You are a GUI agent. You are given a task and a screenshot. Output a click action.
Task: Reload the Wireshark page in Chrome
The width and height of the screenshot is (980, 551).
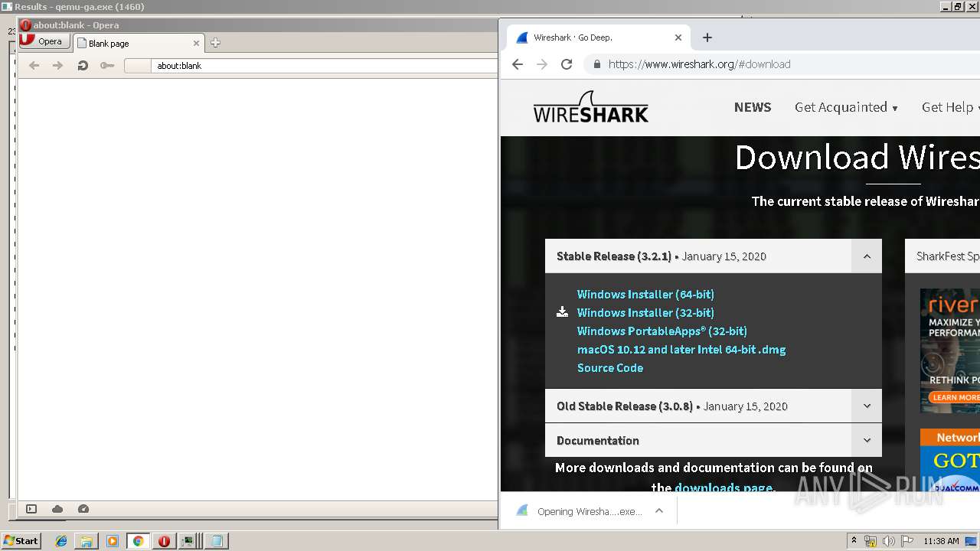click(567, 64)
